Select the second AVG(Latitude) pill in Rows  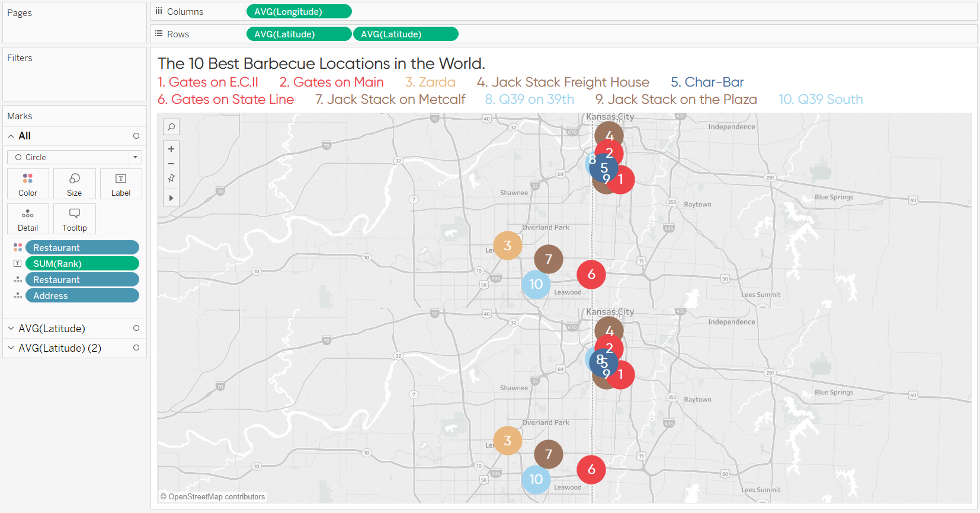coord(406,34)
